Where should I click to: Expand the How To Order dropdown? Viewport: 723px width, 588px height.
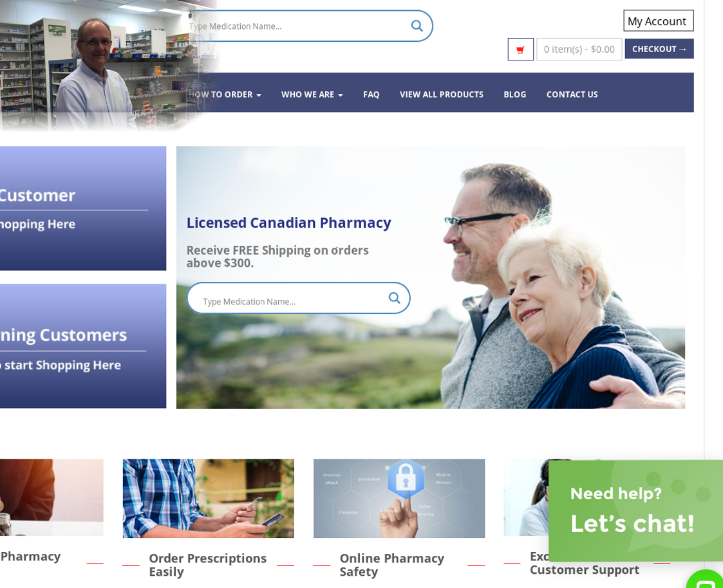[225, 95]
